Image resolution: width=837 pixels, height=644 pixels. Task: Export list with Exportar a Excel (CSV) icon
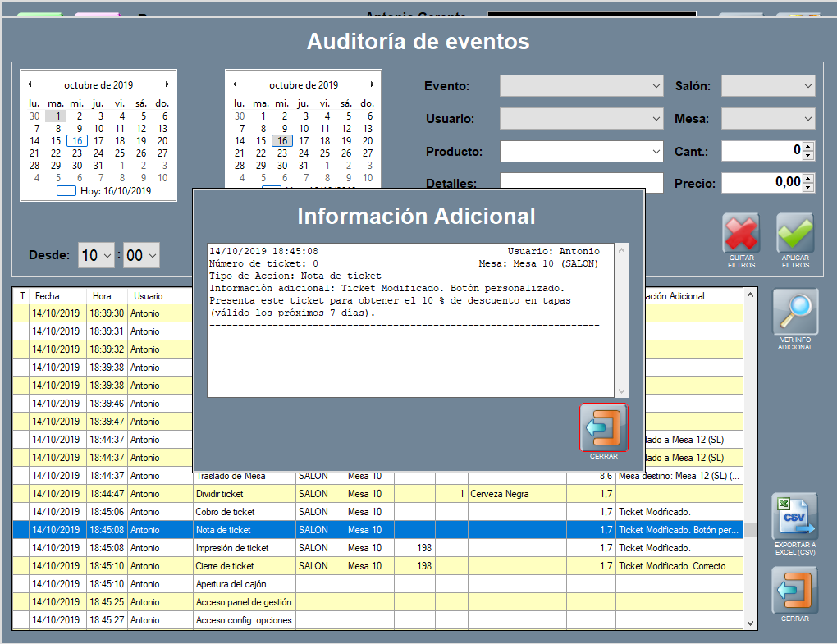(x=795, y=517)
